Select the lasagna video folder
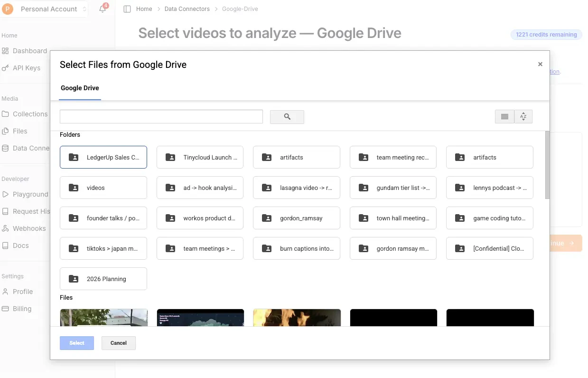Screen dimensions: 588x378 [297, 188]
